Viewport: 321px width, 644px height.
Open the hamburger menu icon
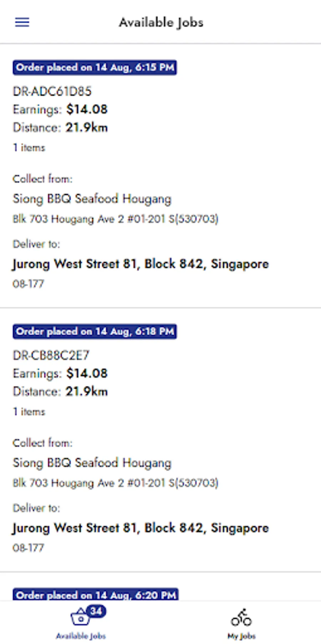(x=22, y=22)
